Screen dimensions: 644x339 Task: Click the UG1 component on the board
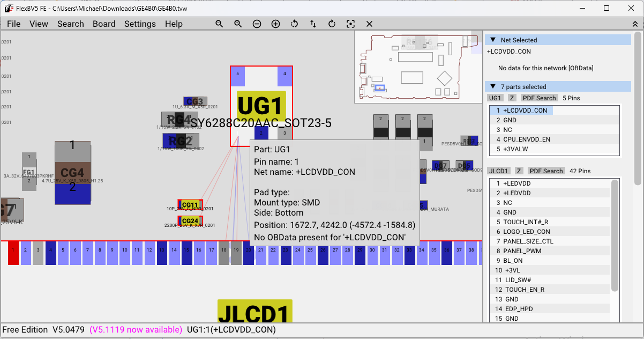[x=261, y=106]
